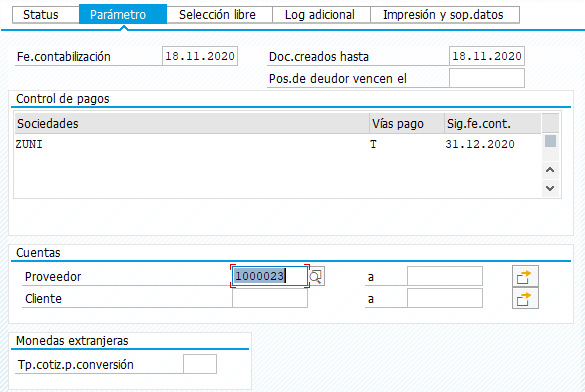The width and height of the screenshot is (585, 392).
Task: Open multiple selection for Proveedor
Action: click(525, 276)
